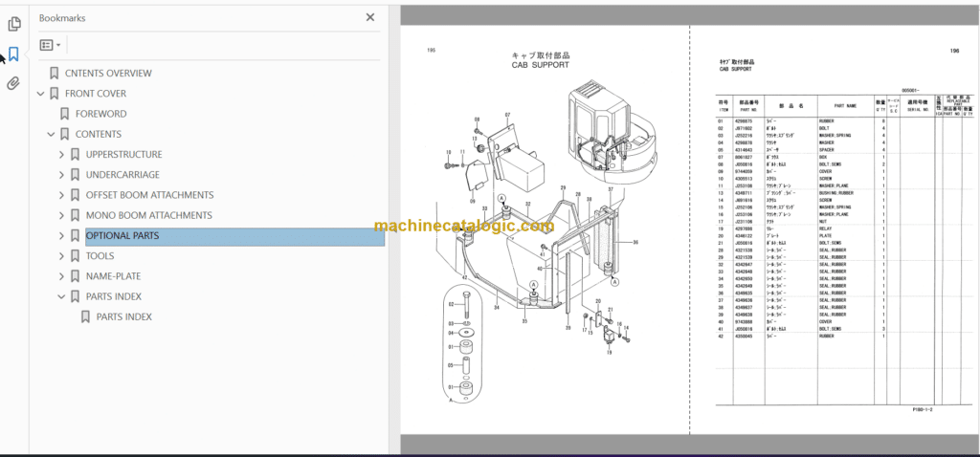Screen dimensions: 980x457
Task: Go to CNTENTS OVERVIEW bookmark
Action: click(x=108, y=73)
